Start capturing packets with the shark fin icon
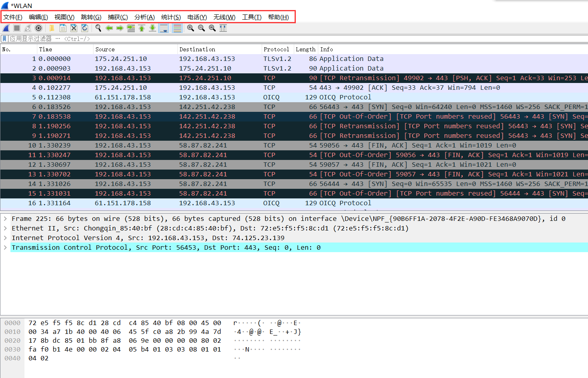Viewport: 588px width, 378px height. click(6, 28)
